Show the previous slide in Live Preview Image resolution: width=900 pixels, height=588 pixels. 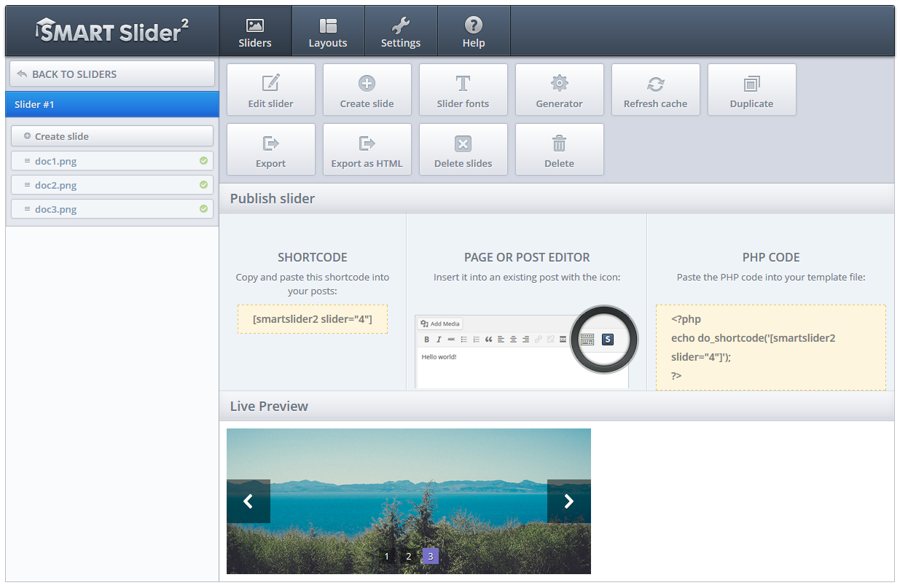[249, 501]
